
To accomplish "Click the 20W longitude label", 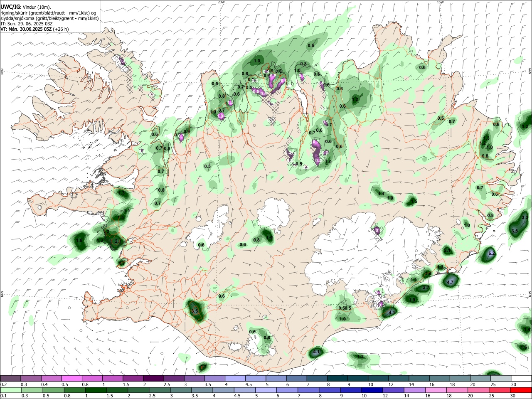I will click(222, 2).
